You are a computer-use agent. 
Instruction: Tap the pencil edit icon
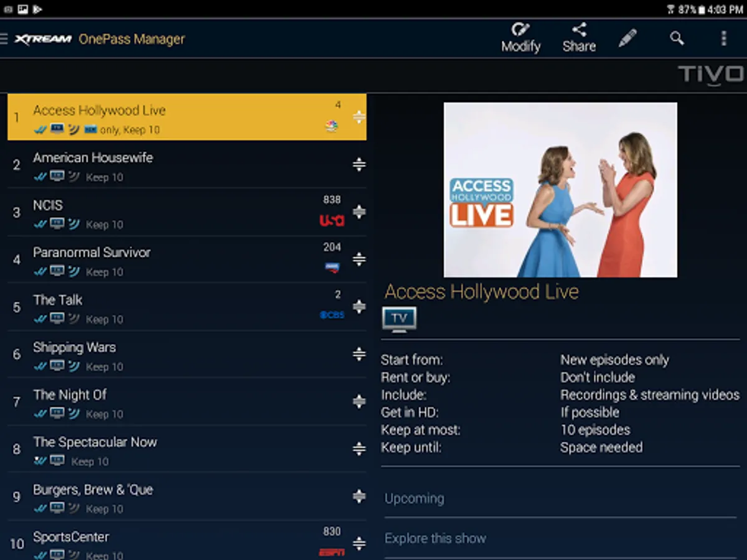(x=627, y=39)
